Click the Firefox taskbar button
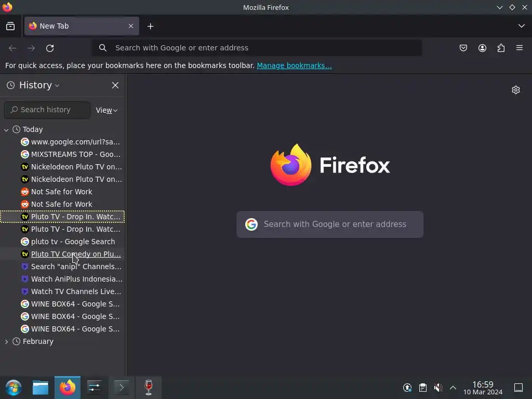Viewport: 532px width, 399px height. [68, 388]
